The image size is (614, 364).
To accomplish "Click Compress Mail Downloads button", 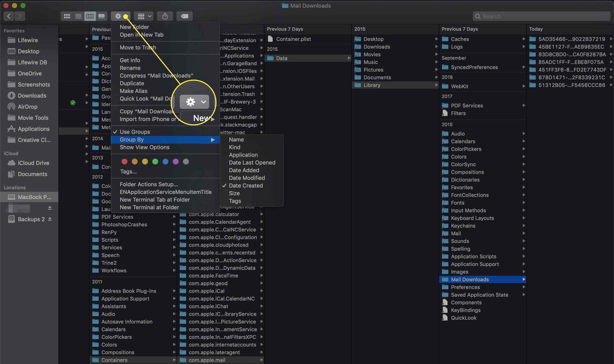I will 156,75.
